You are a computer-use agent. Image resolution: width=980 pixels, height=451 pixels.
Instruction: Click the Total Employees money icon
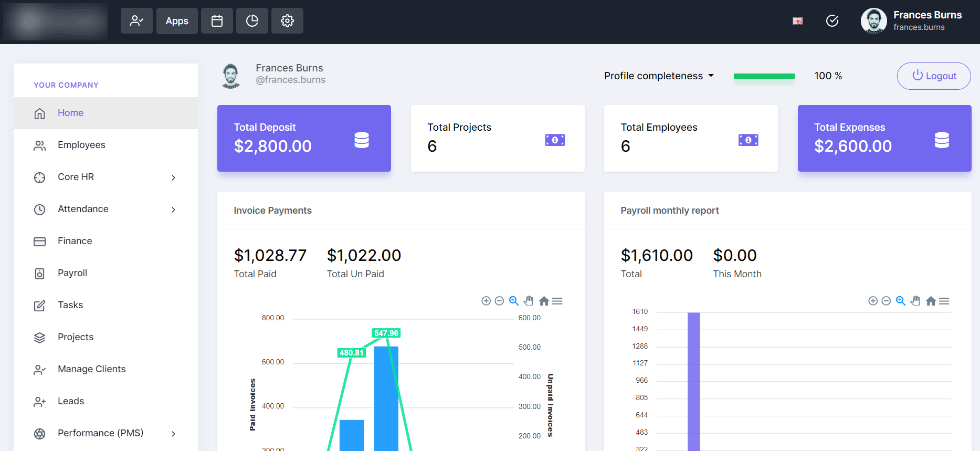pos(749,140)
